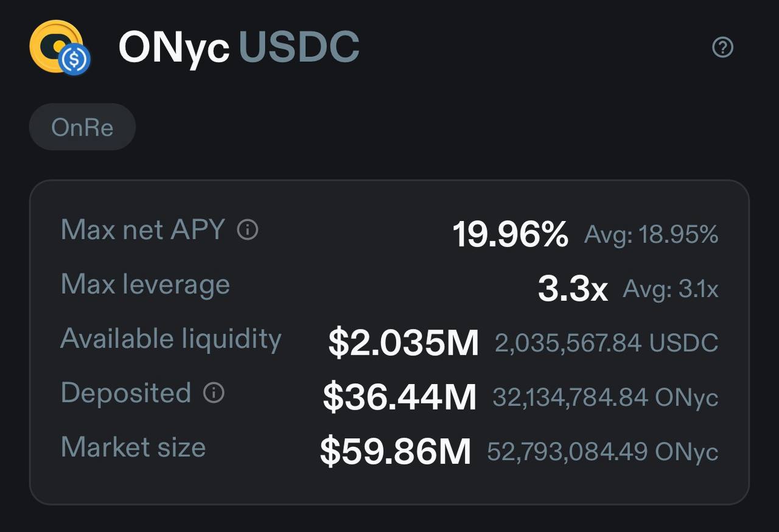This screenshot has width=779, height=532.
Task: Click the ONyc title text
Action: click(x=174, y=47)
